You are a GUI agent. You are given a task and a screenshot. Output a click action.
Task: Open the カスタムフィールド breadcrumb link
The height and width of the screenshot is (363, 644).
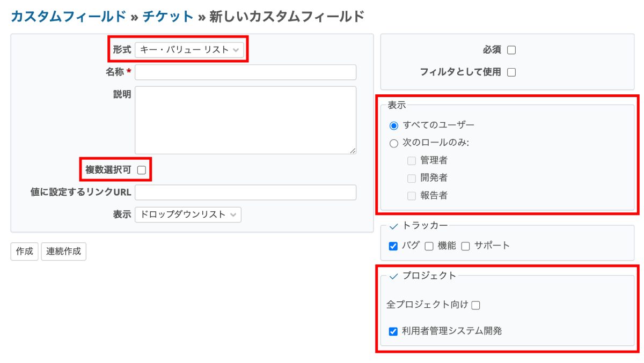coord(69,17)
